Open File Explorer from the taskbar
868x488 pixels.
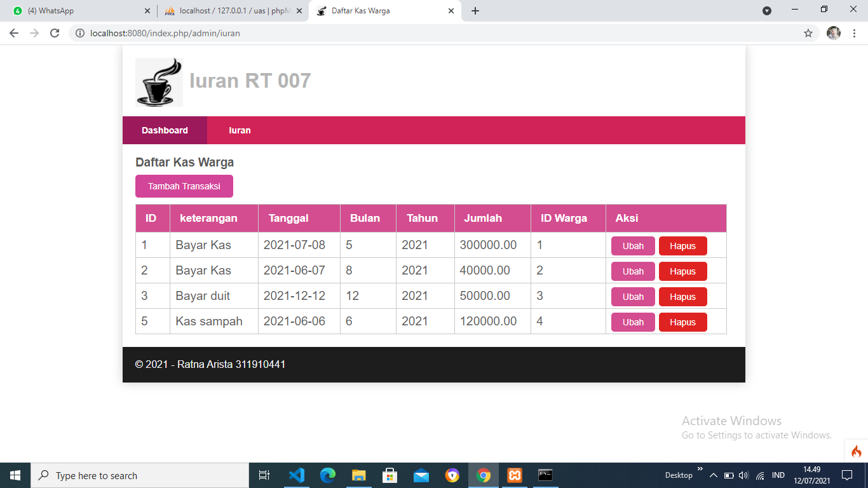pos(358,475)
